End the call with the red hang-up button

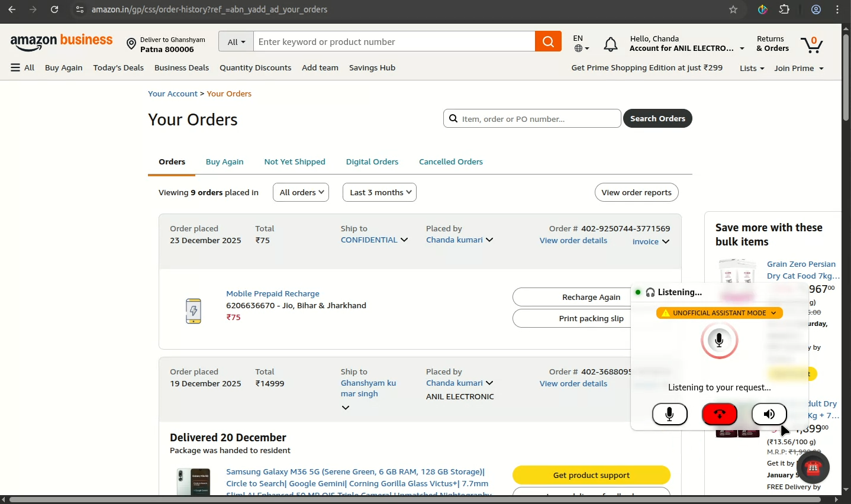[x=720, y=415]
